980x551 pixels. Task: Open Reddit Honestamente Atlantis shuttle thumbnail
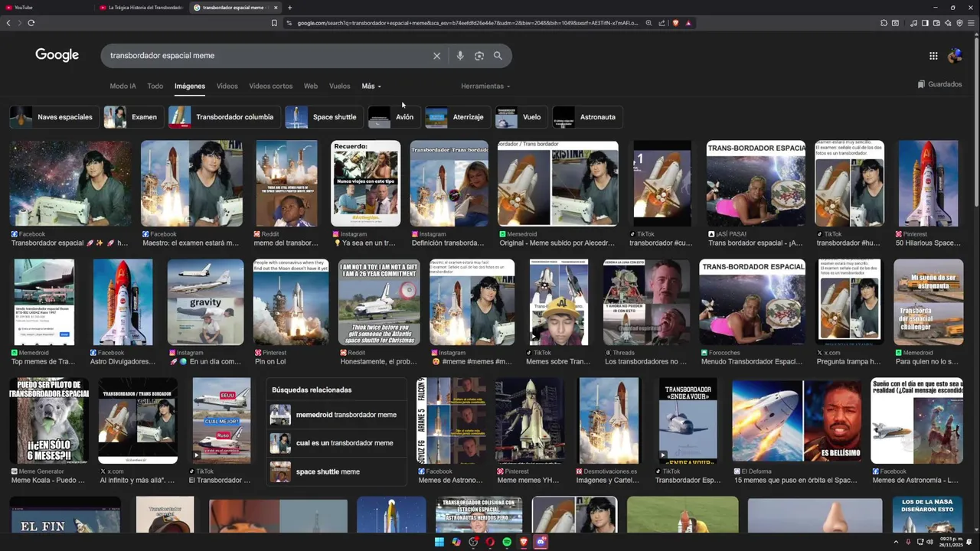(x=379, y=302)
